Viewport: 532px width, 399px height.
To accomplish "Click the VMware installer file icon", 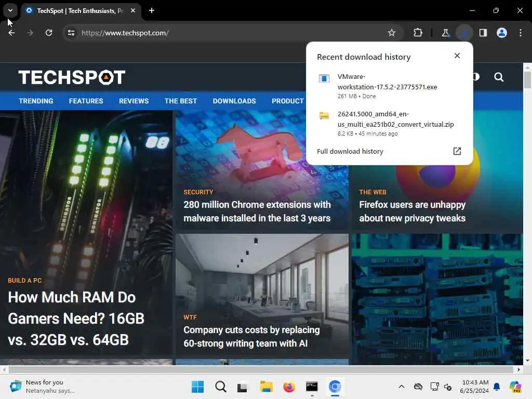I will tap(324, 79).
